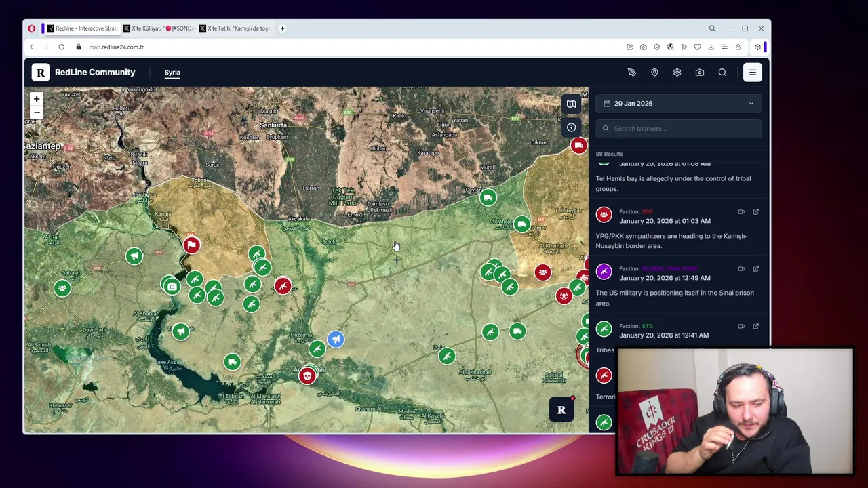868x488 pixels.
Task: Open external link for SDF 01:03 AM entry
Action: pyautogui.click(x=755, y=212)
